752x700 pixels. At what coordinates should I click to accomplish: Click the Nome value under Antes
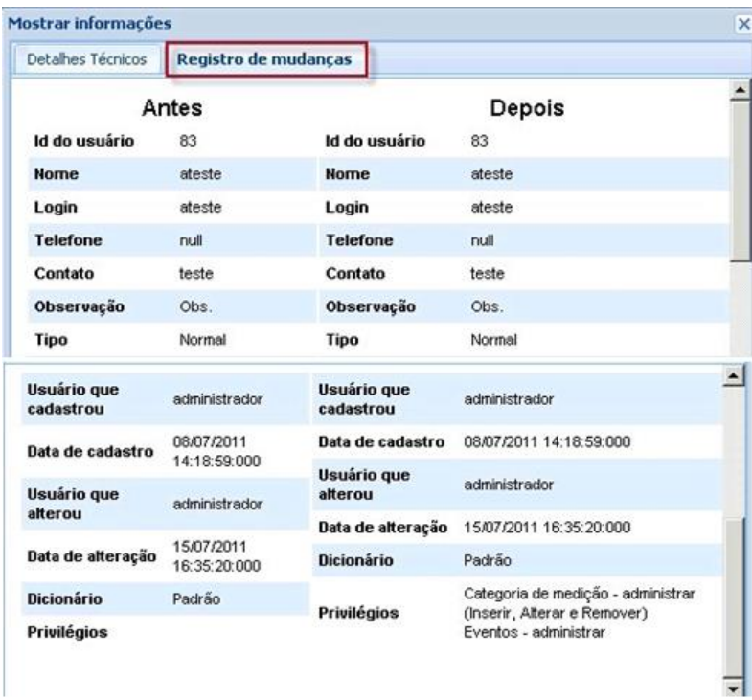tap(197, 176)
